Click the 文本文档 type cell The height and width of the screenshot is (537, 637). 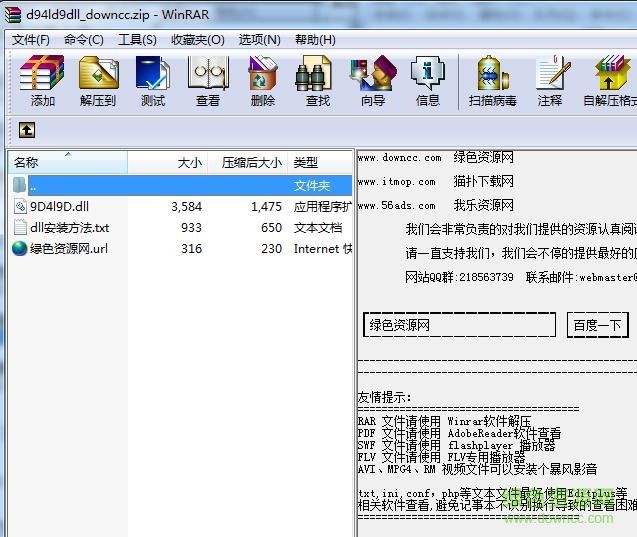318,227
